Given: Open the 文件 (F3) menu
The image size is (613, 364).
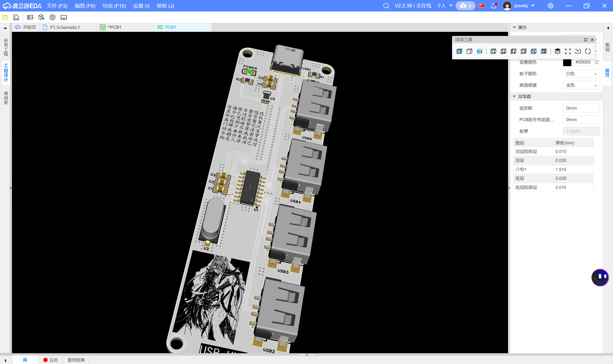Looking at the screenshot, I should point(57,6).
